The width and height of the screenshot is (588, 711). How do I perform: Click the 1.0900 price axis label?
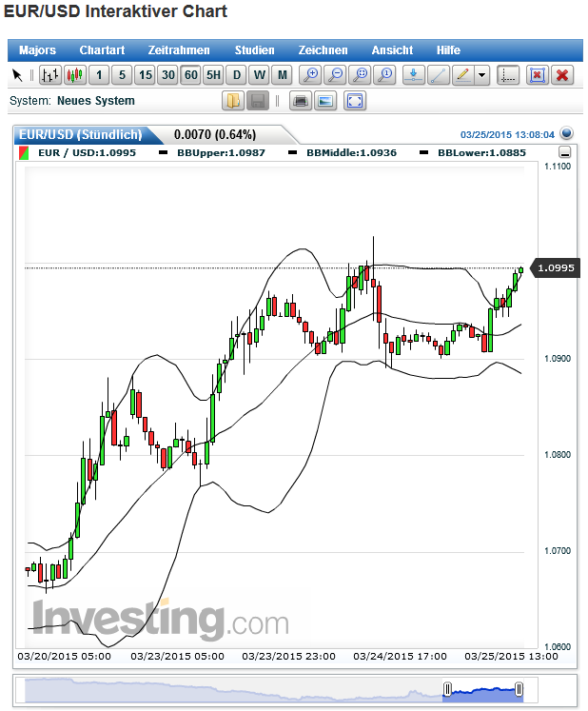pos(558,359)
